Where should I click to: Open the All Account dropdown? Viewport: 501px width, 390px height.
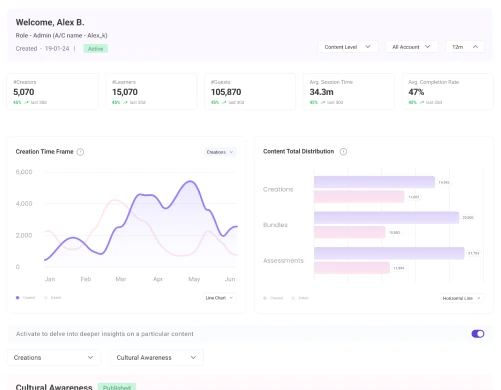[411, 47]
